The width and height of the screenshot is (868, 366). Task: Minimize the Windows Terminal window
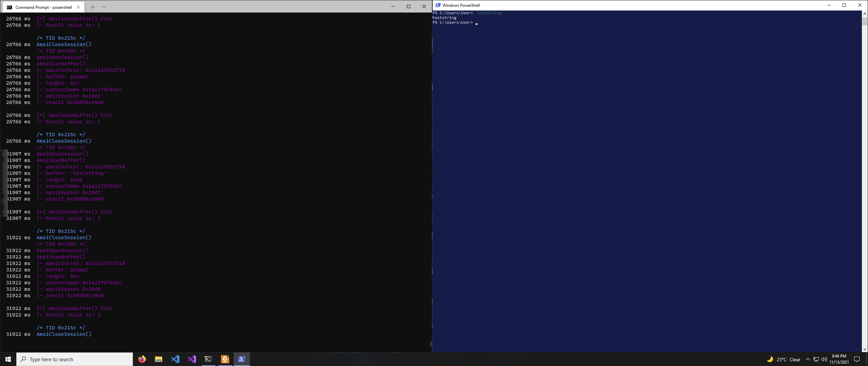pyautogui.click(x=393, y=6)
